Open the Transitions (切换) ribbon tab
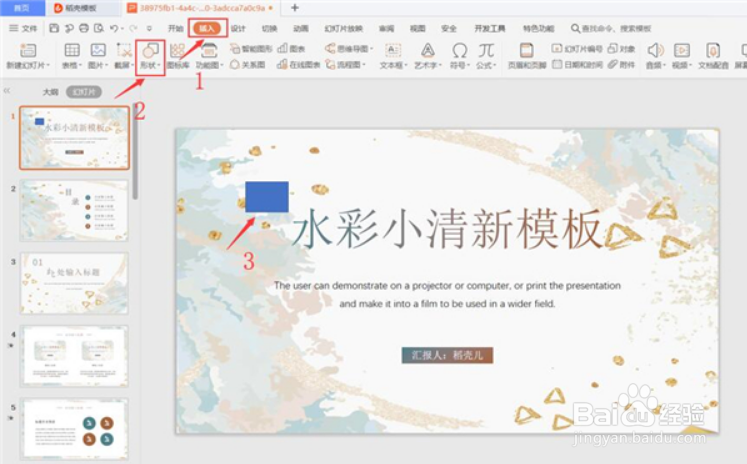Viewport: 747px width, 464px height. click(x=269, y=29)
